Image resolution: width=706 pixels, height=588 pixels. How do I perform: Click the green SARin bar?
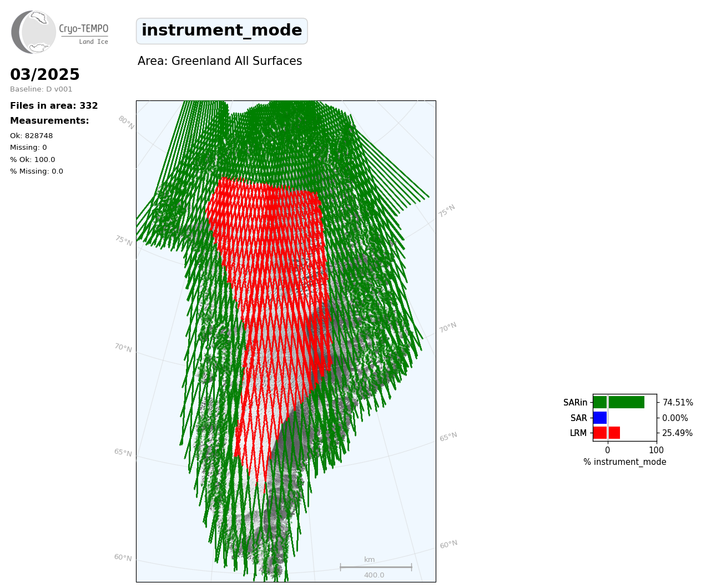(x=618, y=402)
